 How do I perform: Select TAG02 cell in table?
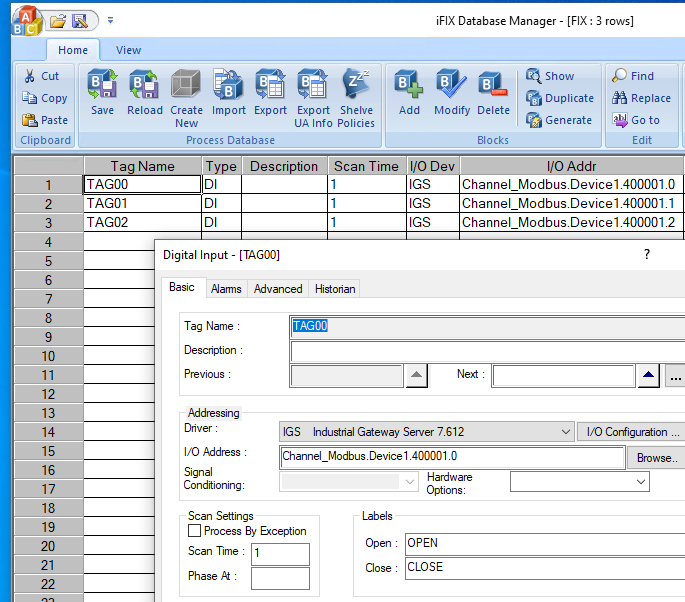(142, 222)
